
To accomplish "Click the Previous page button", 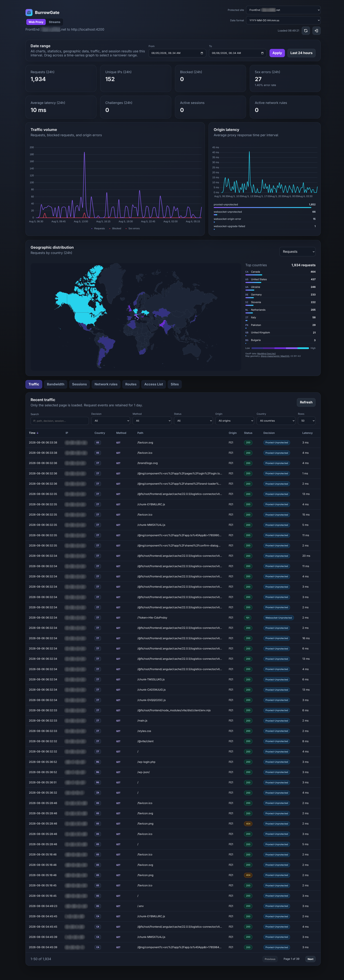I will (x=270, y=959).
